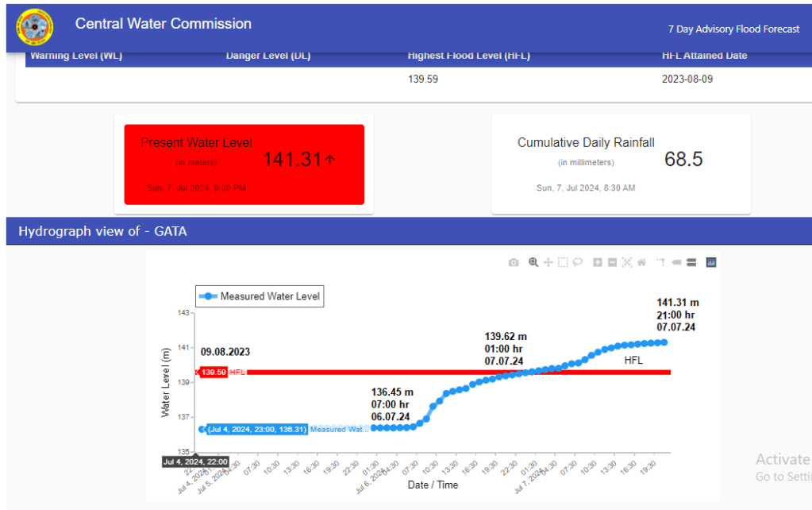Click the Central Water Commission logo
This screenshot has height=510, width=812.
[x=36, y=28]
